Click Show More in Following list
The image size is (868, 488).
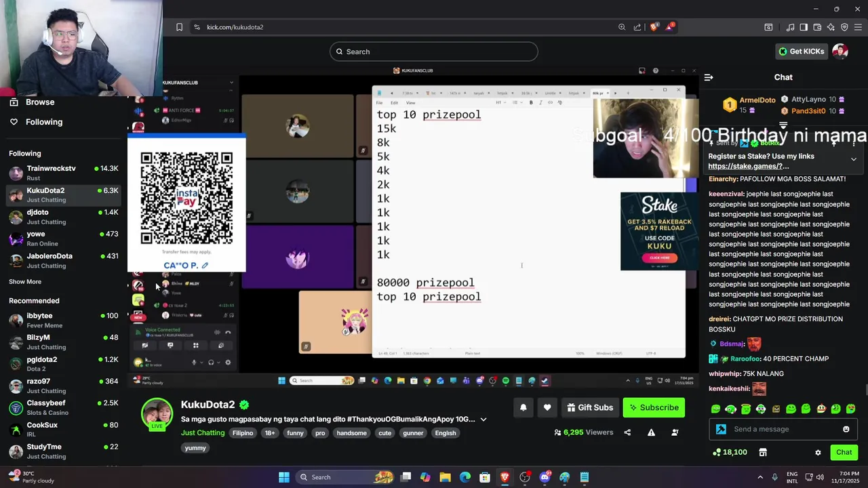(x=25, y=282)
